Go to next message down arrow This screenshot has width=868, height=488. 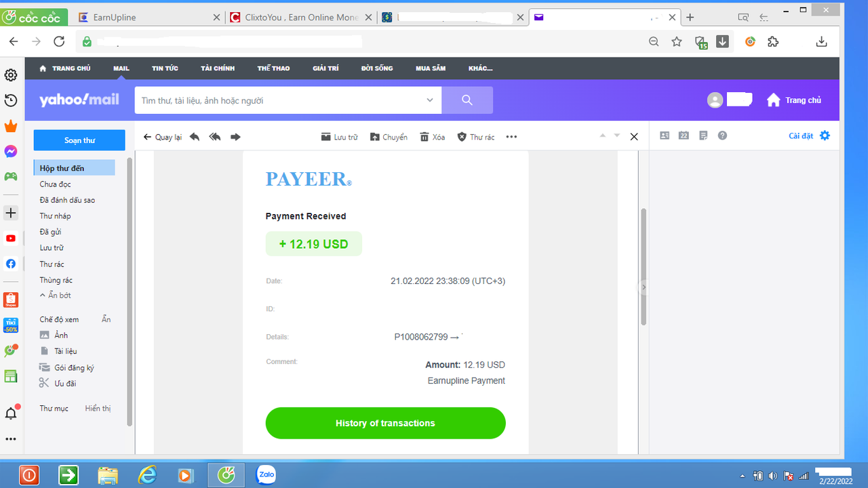[x=617, y=136]
